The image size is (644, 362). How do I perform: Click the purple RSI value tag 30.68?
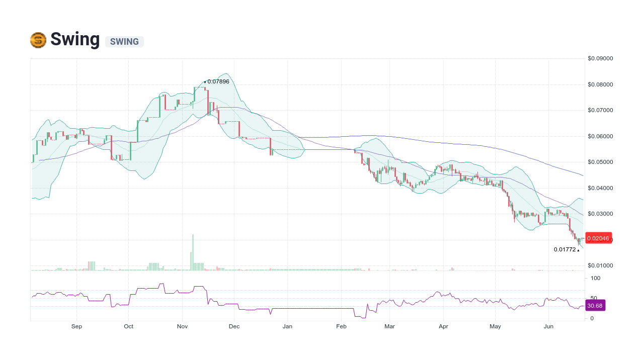coord(596,305)
